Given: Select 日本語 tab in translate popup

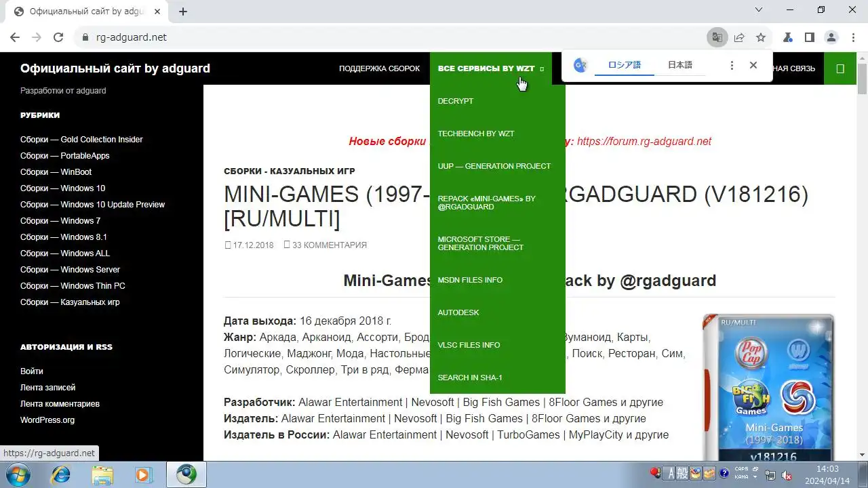Looking at the screenshot, I should click(x=680, y=66).
